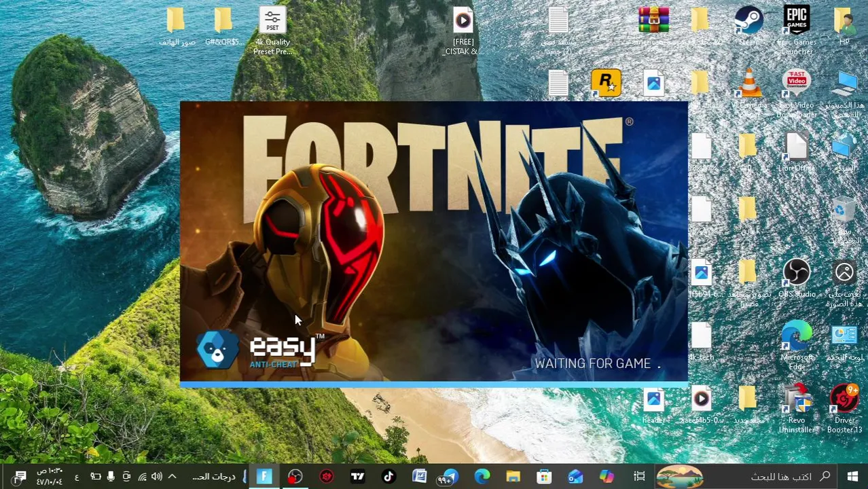Open the [FREE] CISTAK media file
Viewport: 868px width, 489px height.
tap(463, 31)
